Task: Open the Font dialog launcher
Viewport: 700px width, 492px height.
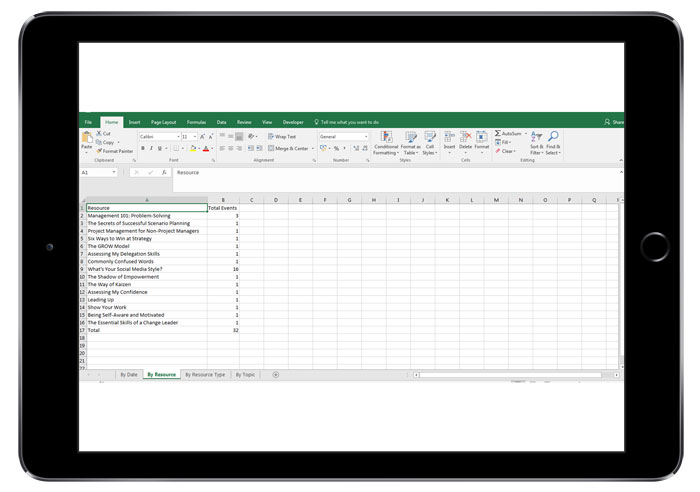Action: coord(213,160)
